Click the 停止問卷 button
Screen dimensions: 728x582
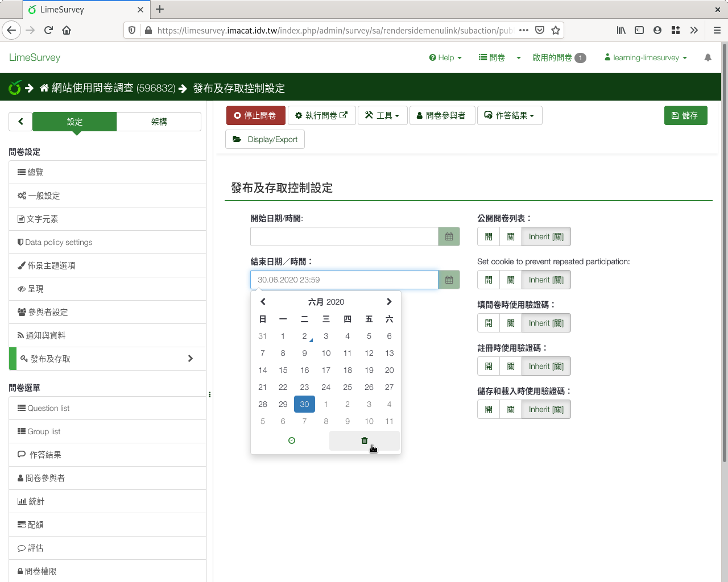pyautogui.click(x=255, y=115)
